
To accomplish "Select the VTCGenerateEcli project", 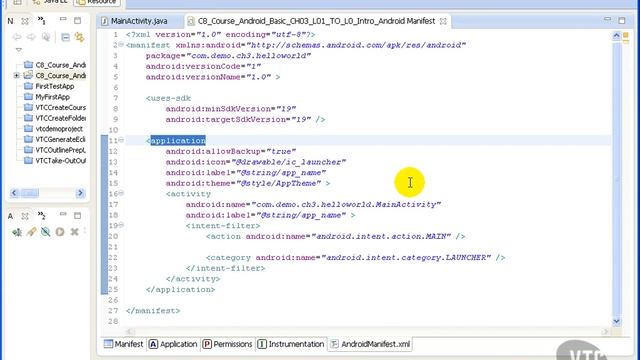I will coord(60,139).
